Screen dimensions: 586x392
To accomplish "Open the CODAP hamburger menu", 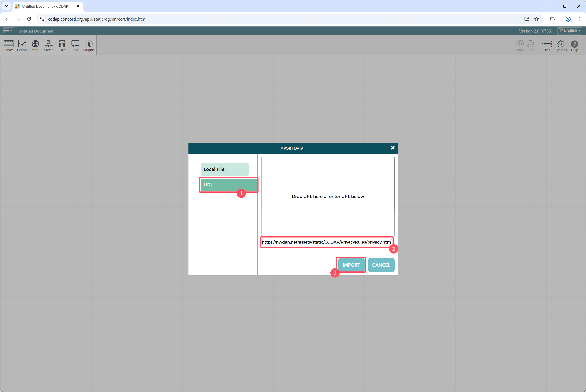I will click(x=8, y=30).
